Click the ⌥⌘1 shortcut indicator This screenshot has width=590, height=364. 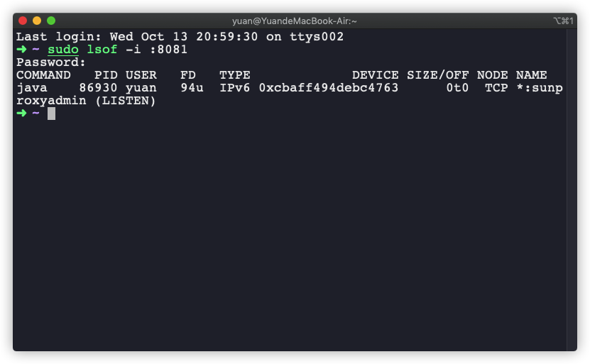pos(563,21)
